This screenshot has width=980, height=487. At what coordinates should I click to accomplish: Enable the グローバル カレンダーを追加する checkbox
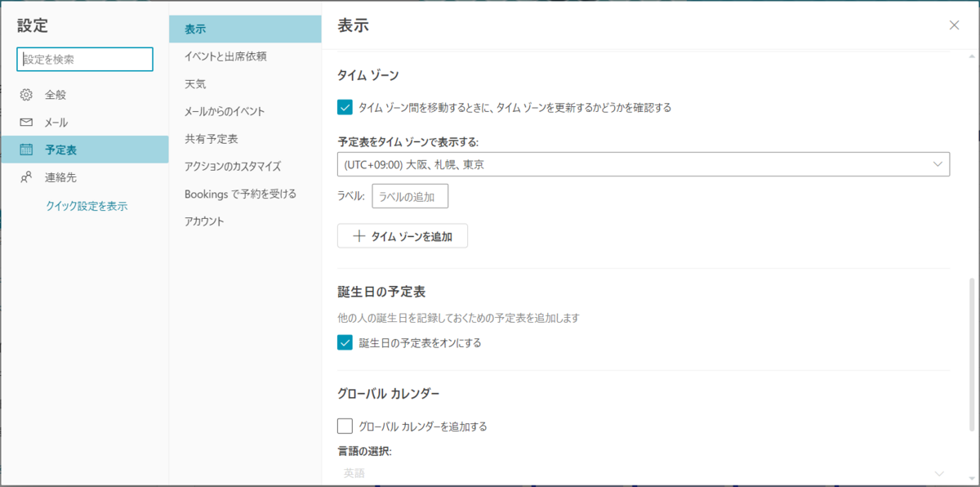pyautogui.click(x=345, y=426)
